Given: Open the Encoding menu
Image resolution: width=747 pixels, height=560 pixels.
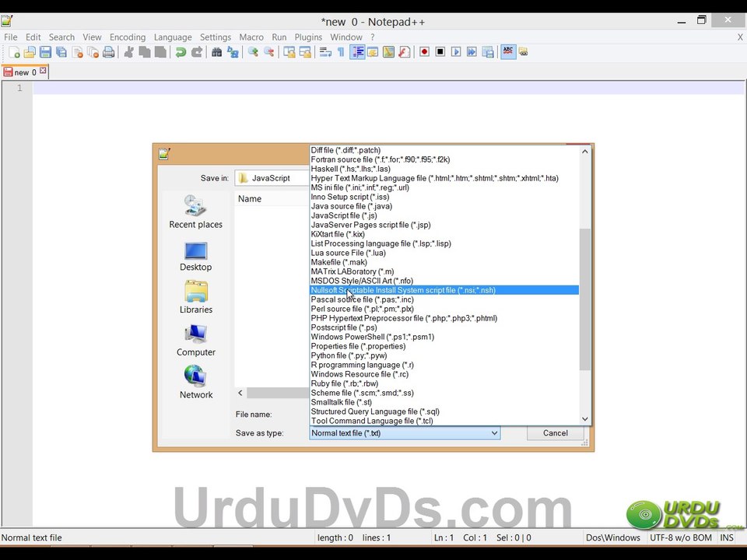Looking at the screenshot, I should (x=128, y=37).
